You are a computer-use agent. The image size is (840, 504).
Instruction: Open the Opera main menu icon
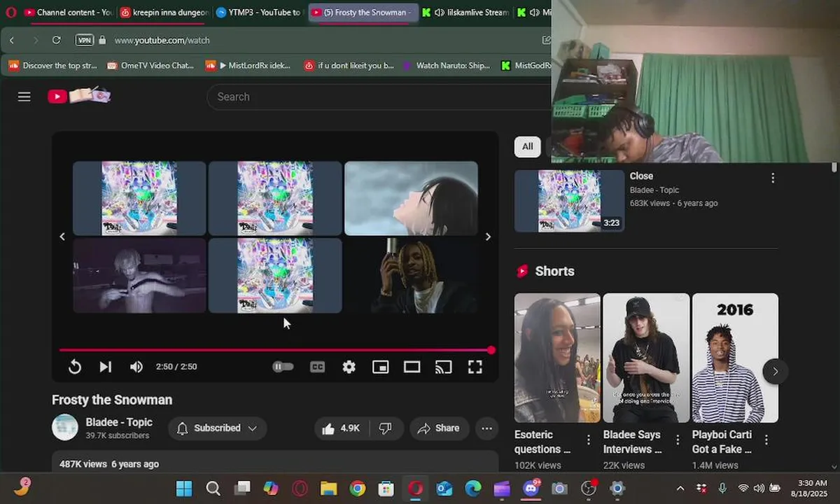click(x=10, y=13)
